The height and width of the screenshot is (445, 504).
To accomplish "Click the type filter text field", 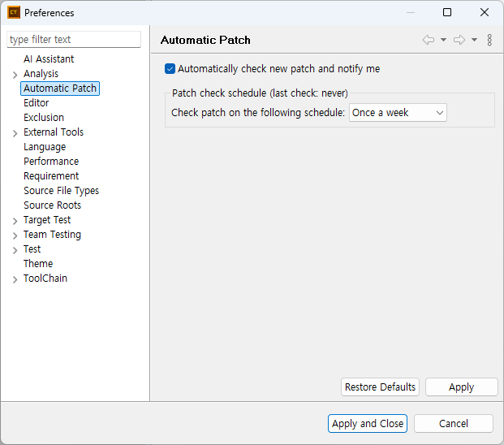I will [74, 40].
